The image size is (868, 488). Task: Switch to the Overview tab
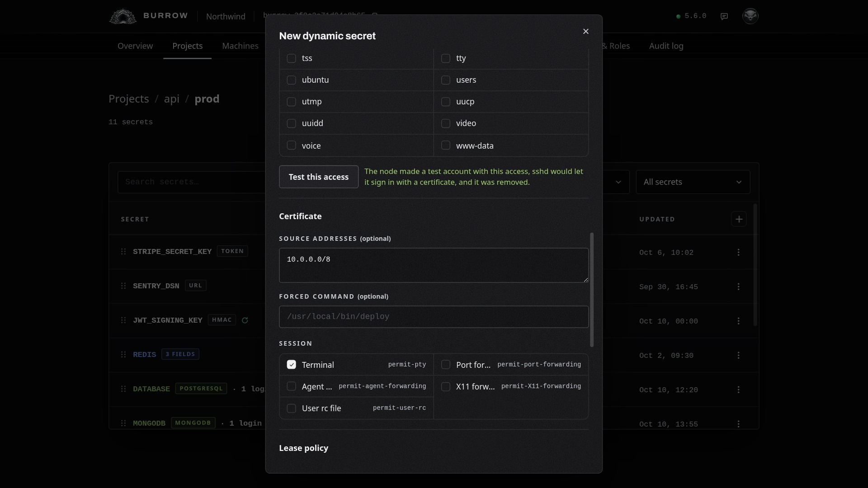click(x=135, y=46)
